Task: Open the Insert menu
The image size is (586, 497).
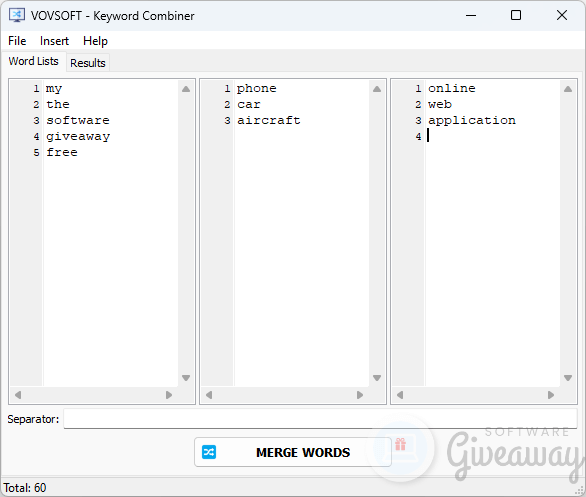Action: pos(54,41)
